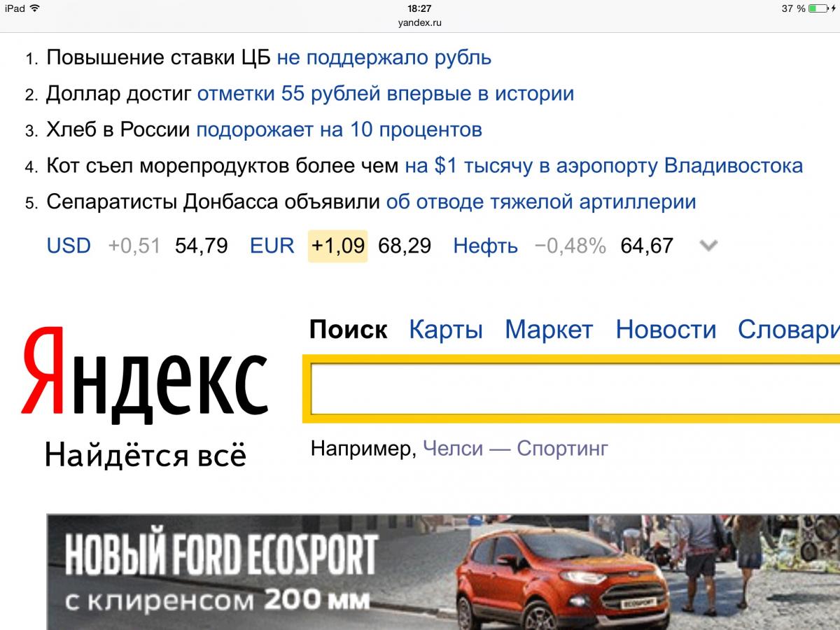Open news about dollar reaching 55 rubles
Viewport: 840px width, 630px height.
[310, 94]
